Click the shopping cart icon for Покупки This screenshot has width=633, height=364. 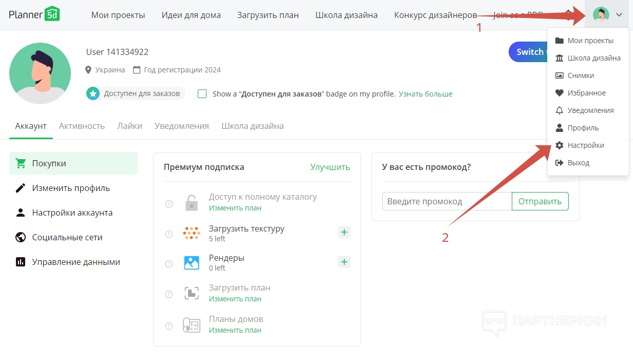coord(21,163)
